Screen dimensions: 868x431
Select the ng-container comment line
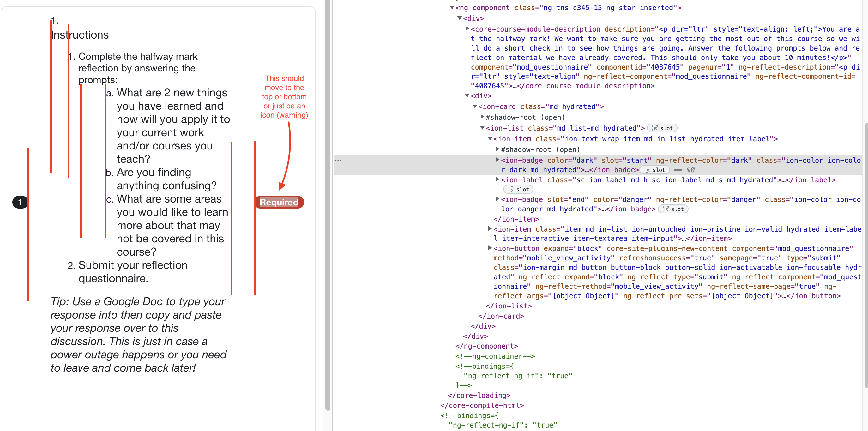pyautogui.click(x=495, y=356)
